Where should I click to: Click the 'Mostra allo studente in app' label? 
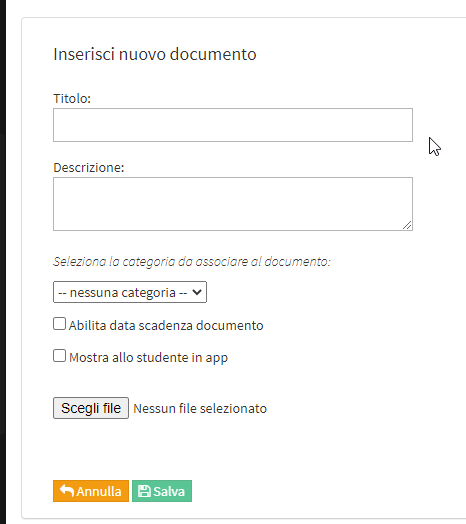tap(148, 358)
